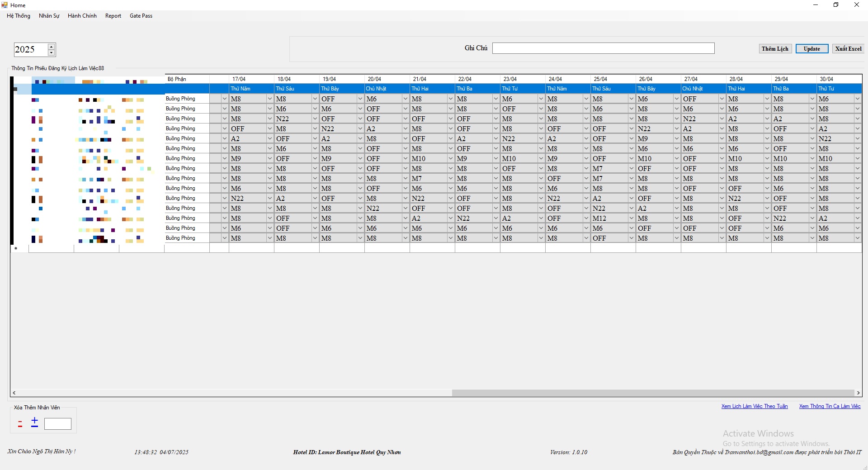This screenshot has height=470, width=868.
Task: Open the Xem Lịch Làm Việc Theo Tuần link
Action: pos(754,406)
